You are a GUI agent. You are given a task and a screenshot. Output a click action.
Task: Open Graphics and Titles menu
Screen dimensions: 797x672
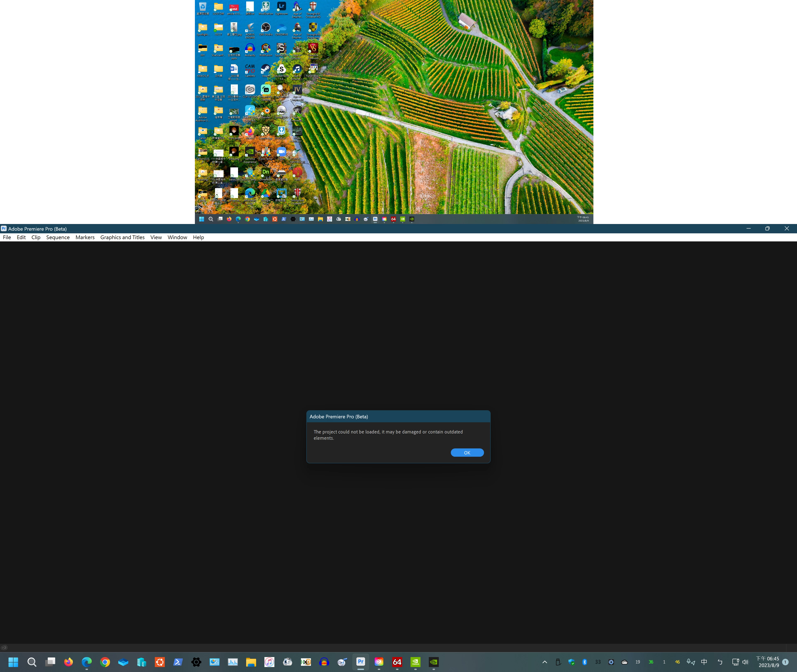coord(122,237)
